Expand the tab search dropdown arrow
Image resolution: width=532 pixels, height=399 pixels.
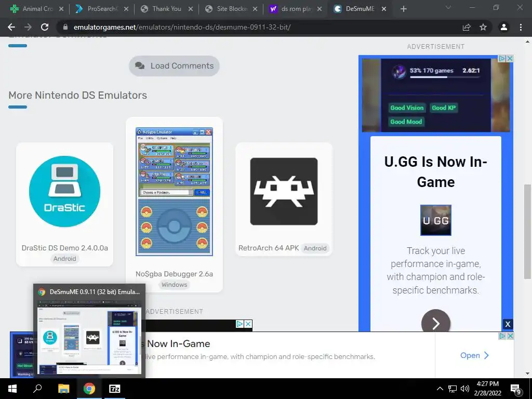(x=448, y=7)
